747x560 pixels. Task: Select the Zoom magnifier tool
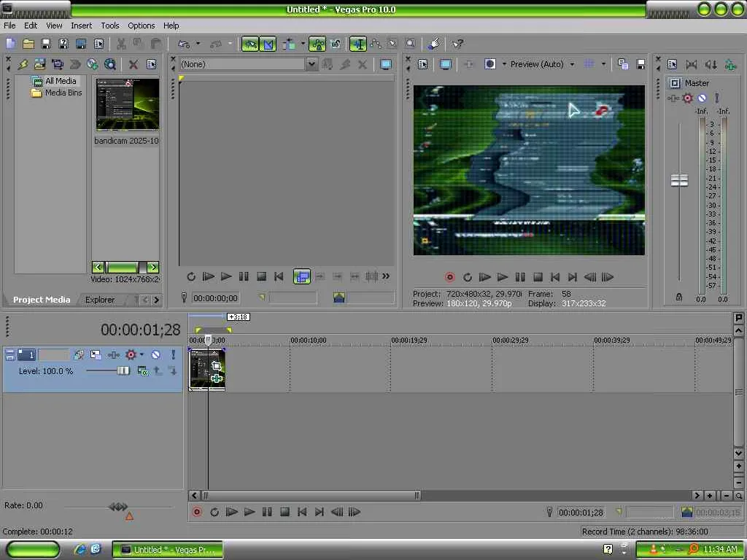point(410,44)
